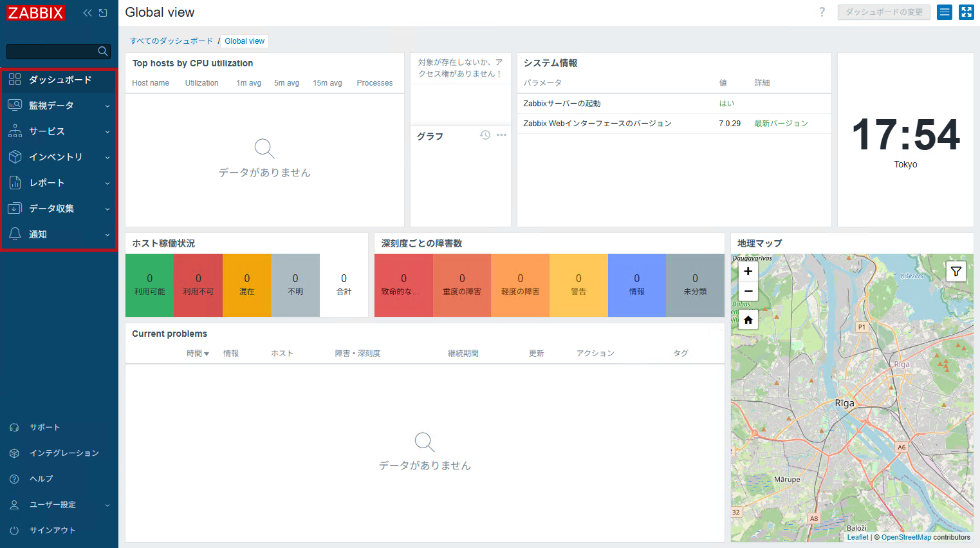Open データ収集 menu item
The width and height of the screenshot is (980, 548).
(x=59, y=209)
